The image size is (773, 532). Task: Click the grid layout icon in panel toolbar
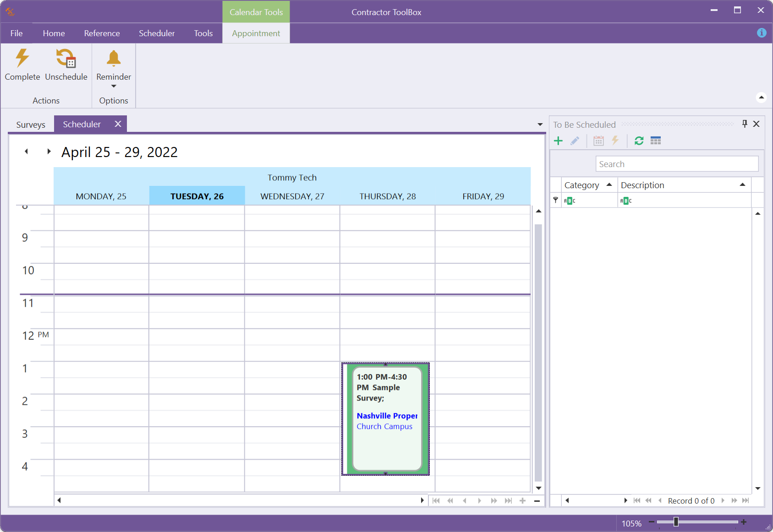[x=656, y=141]
